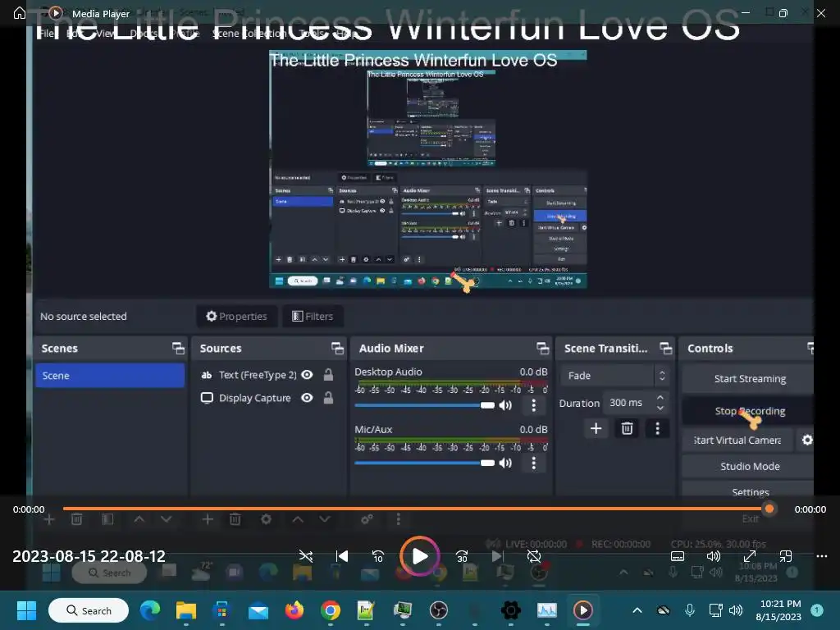The image size is (840, 630).
Task: Open Microsoft Store from the taskbar
Action: click(221, 610)
